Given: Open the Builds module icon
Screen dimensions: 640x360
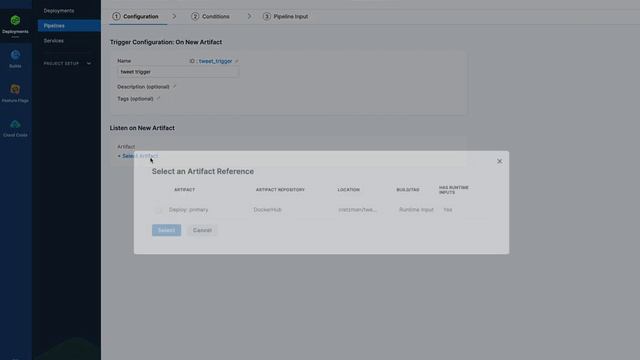Looking at the screenshot, I should click(15, 55).
